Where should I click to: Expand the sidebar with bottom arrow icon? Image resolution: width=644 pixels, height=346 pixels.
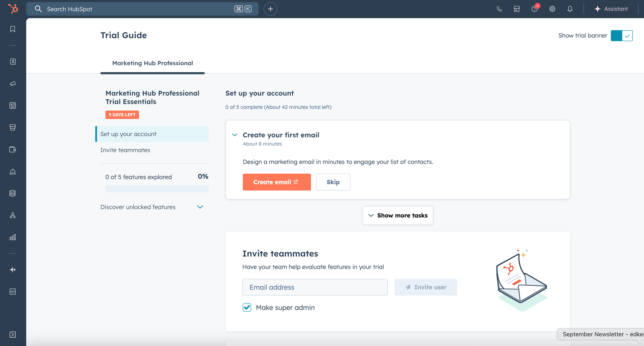pos(13,335)
